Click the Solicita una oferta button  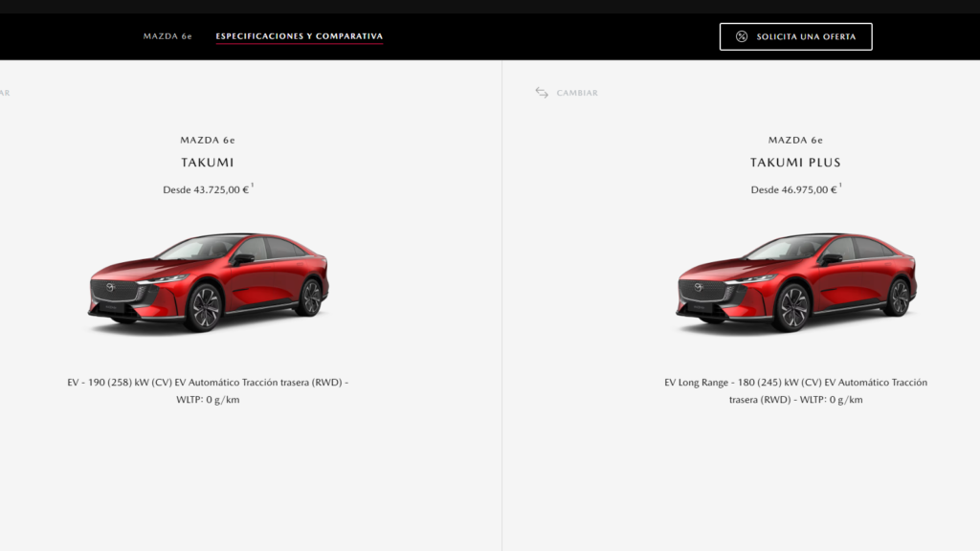pyautogui.click(x=795, y=37)
